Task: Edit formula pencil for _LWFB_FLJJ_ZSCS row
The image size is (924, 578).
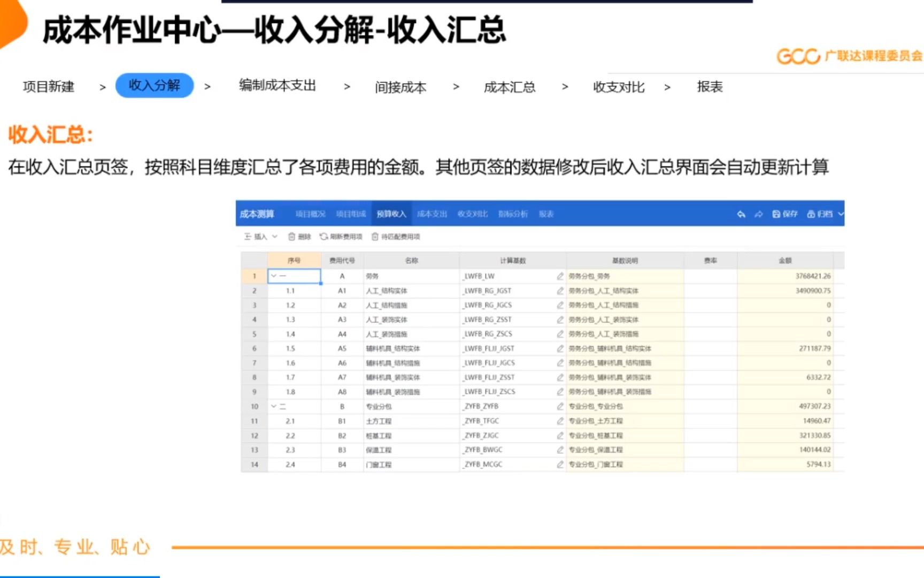Action: point(560,392)
